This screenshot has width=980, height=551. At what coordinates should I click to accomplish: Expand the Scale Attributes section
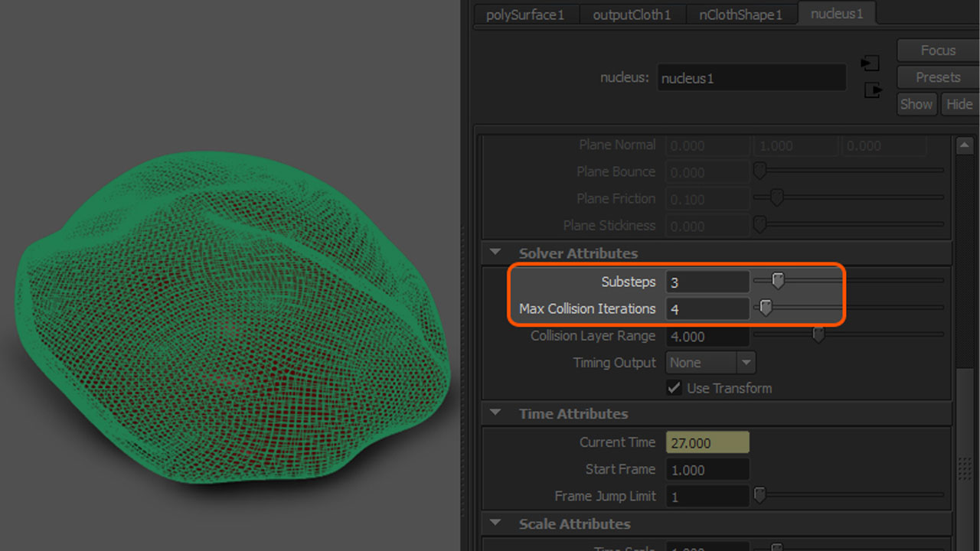tap(495, 523)
